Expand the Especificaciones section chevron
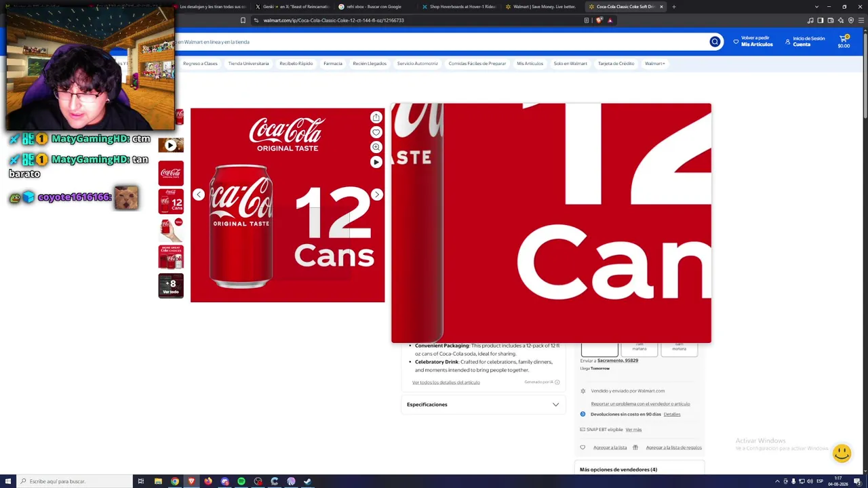868x488 pixels. click(555, 405)
